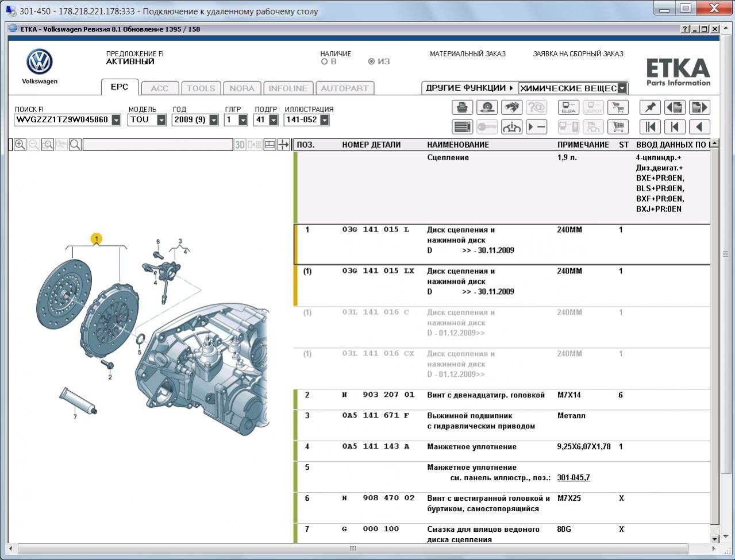Viewport: 735px width, 560px height.
Task: Click the parts list vertical scrollbar up arrow
Action: [x=715, y=144]
